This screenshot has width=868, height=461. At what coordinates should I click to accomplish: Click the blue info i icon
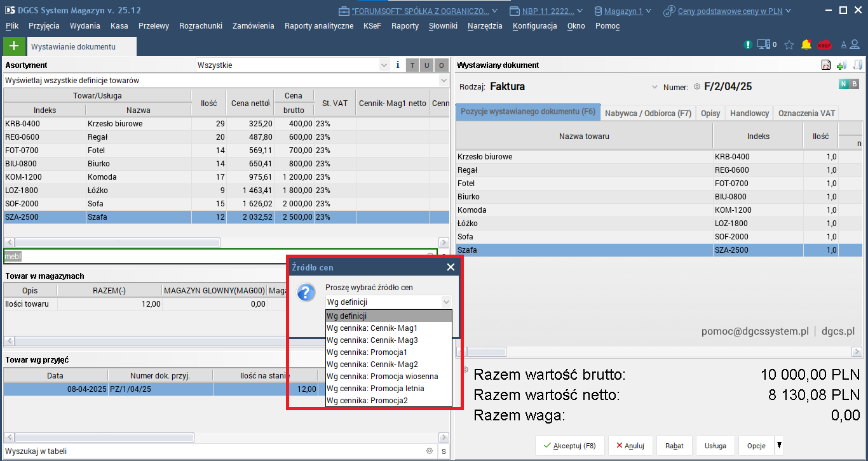click(x=398, y=65)
